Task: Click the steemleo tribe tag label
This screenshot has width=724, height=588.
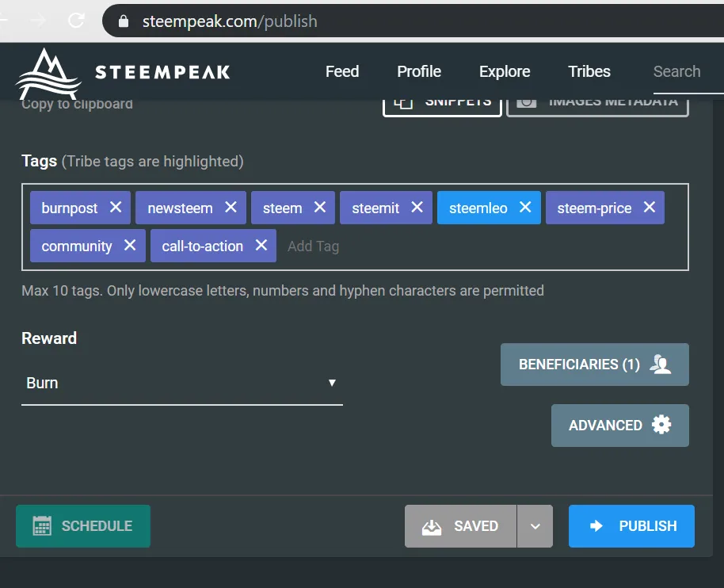Action: pyautogui.click(x=478, y=208)
